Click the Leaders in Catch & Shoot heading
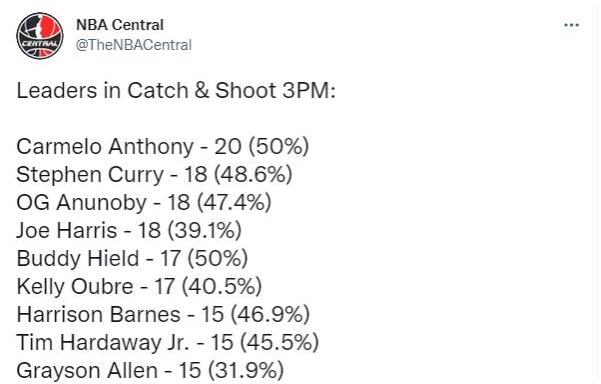 (x=176, y=91)
